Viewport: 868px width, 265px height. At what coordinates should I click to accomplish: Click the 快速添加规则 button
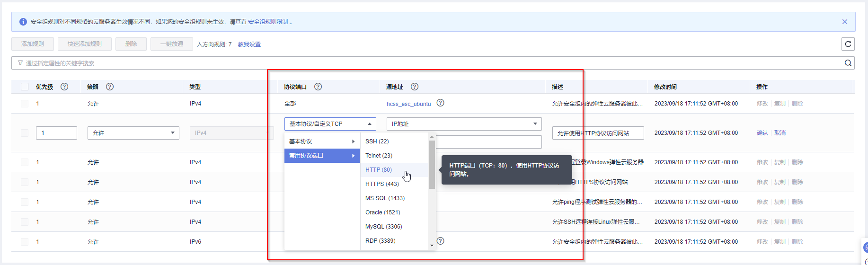point(85,44)
